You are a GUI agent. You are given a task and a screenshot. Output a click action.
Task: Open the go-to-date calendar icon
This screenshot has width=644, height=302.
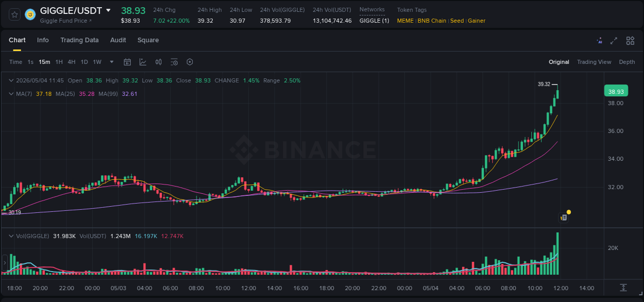click(x=127, y=62)
